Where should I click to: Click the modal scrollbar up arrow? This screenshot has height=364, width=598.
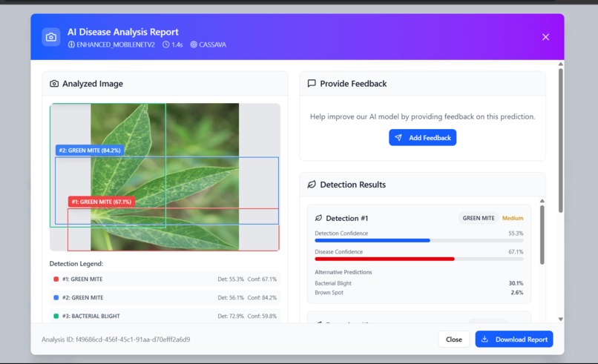560,64
